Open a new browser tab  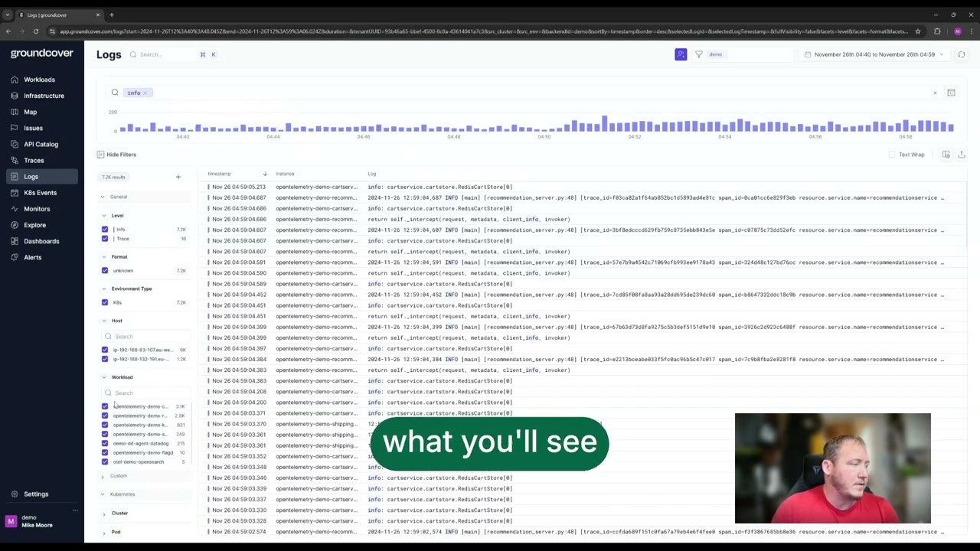(112, 15)
